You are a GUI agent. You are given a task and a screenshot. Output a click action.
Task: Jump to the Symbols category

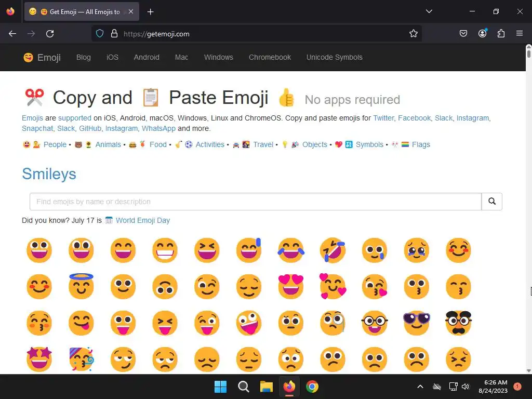point(369,144)
